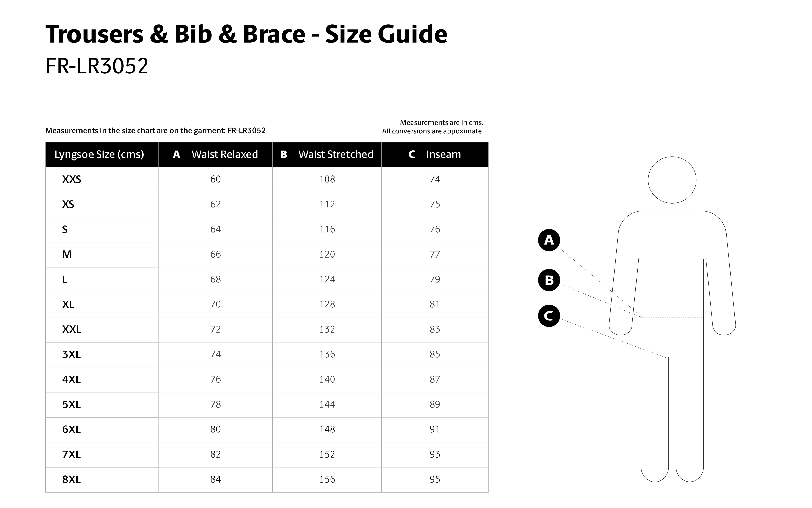Click the B icon in Waist Stretched header

284,154
